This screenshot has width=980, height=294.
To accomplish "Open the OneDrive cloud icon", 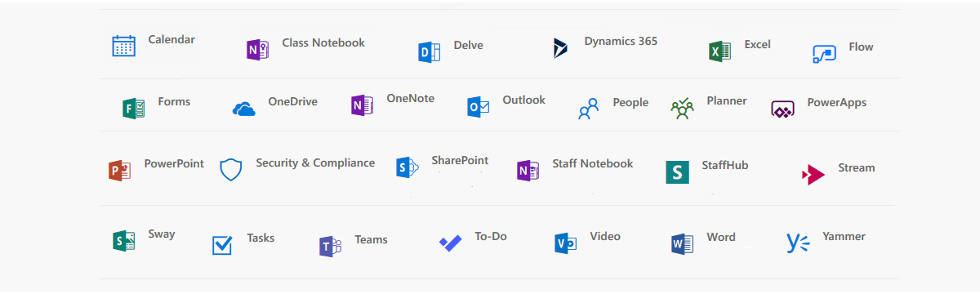I will (x=244, y=109).
